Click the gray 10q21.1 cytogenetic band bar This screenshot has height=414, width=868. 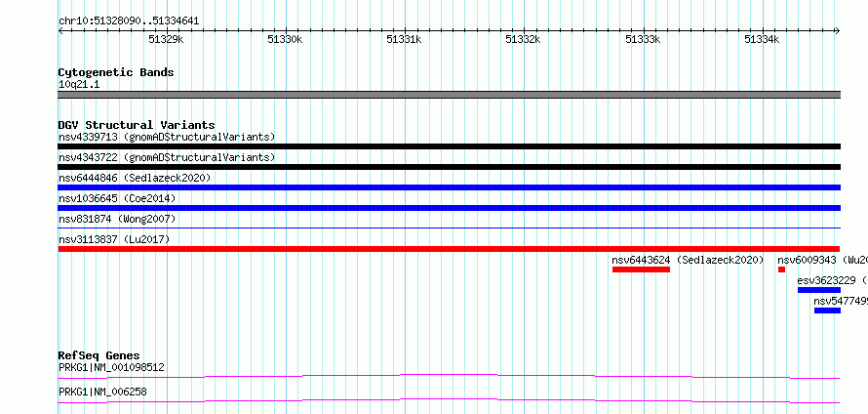click(x=449, y=95)
